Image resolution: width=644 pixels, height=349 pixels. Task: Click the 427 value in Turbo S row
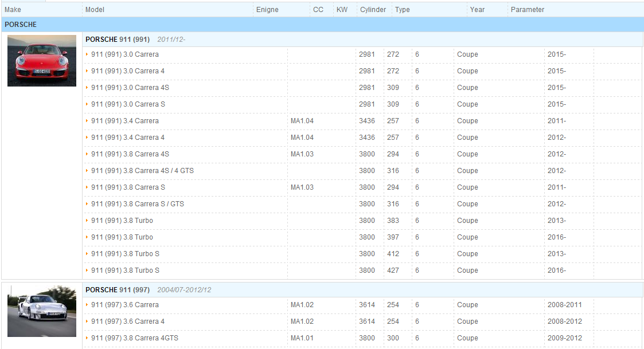tap(393, 270)
